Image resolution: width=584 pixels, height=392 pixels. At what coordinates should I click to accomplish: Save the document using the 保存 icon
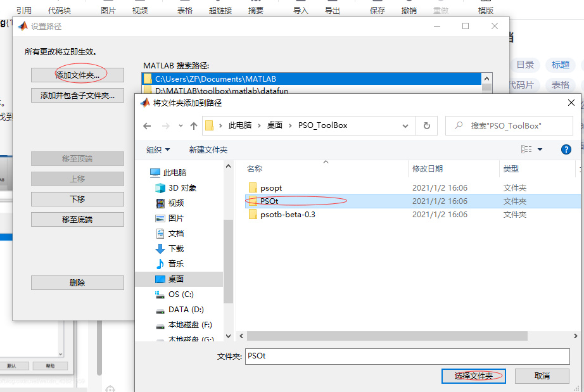pos(377,9)
